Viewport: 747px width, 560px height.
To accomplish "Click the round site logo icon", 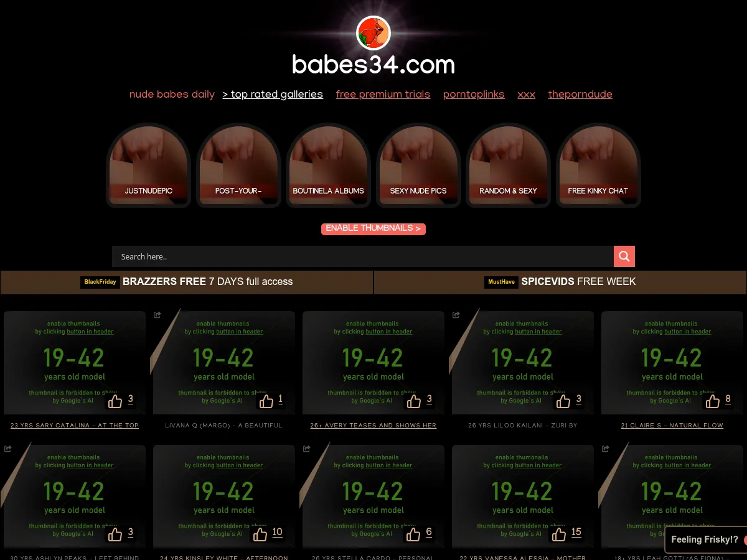I will (374, 33).
